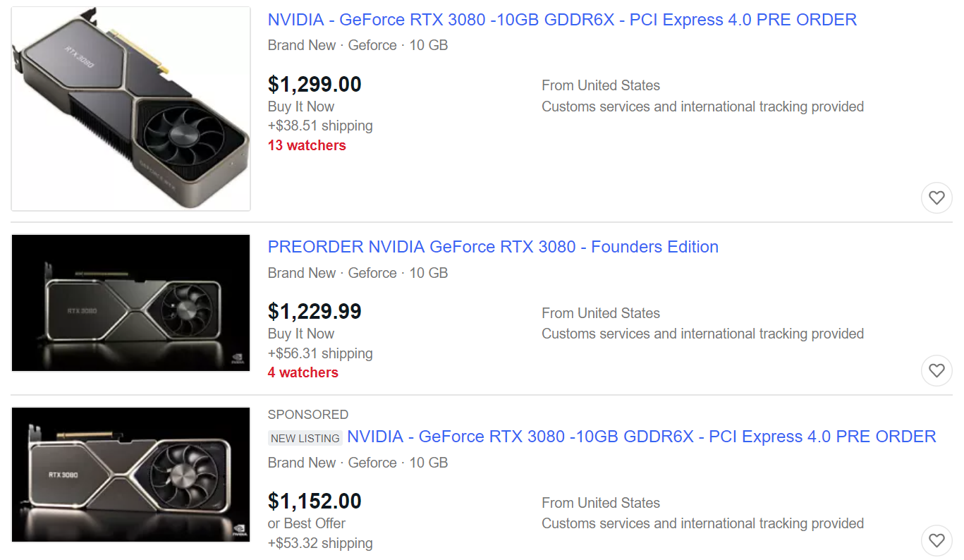Watch the sponsored $1,152.00 listing via heart
964x560 pixels.
coord(936,541)
